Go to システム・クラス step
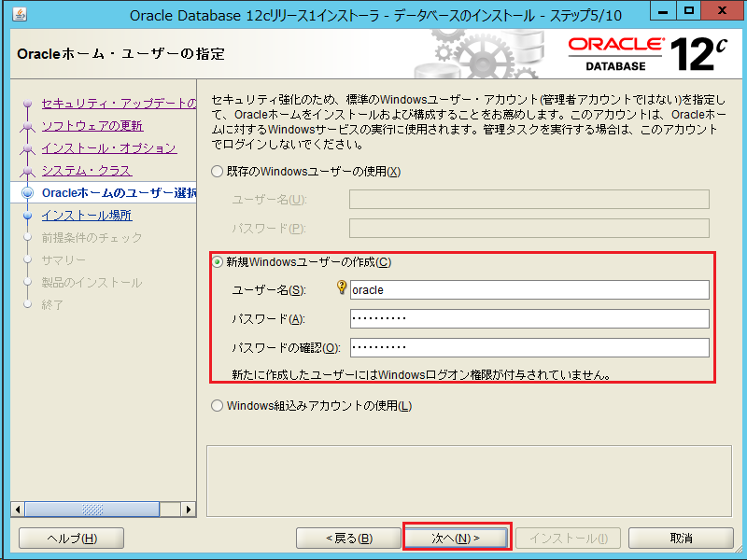 87,171
